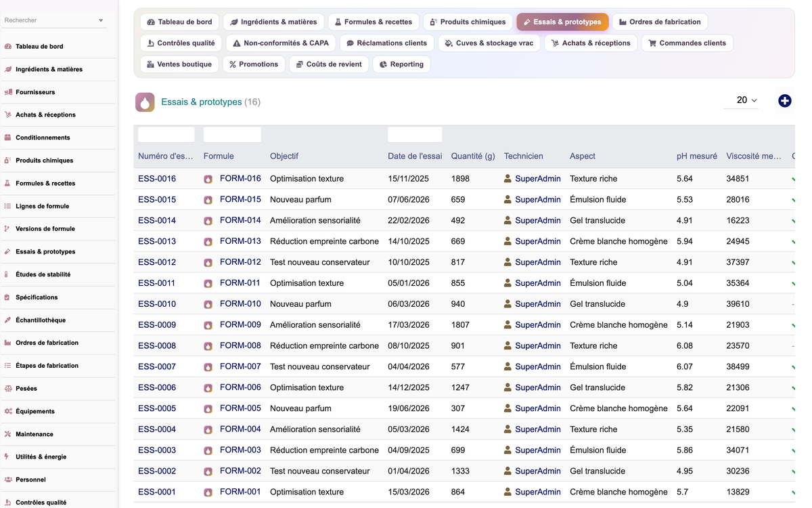Sort by the Quantité (g) column header
The height and width of the screenshot is (508, 812).
click(473, 156)
